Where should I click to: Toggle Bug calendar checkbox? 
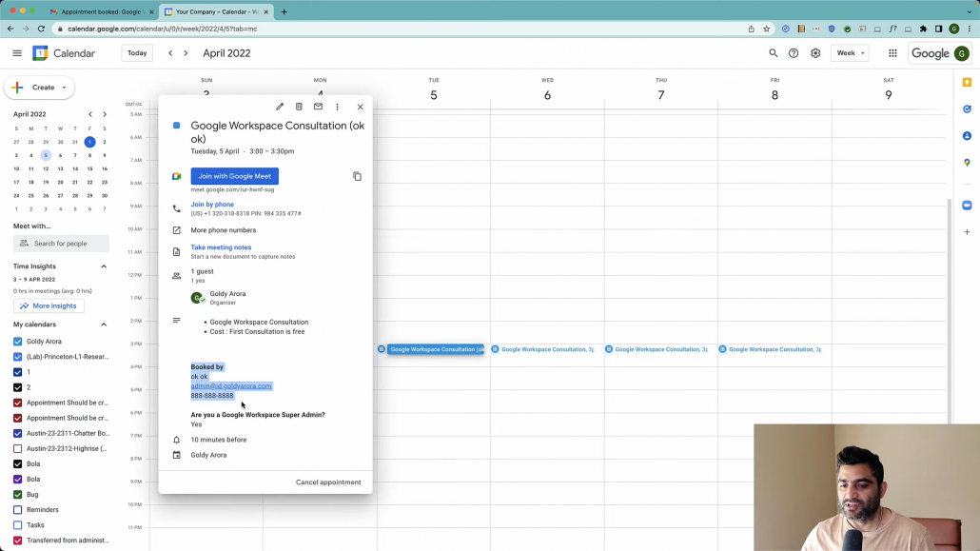17,495
